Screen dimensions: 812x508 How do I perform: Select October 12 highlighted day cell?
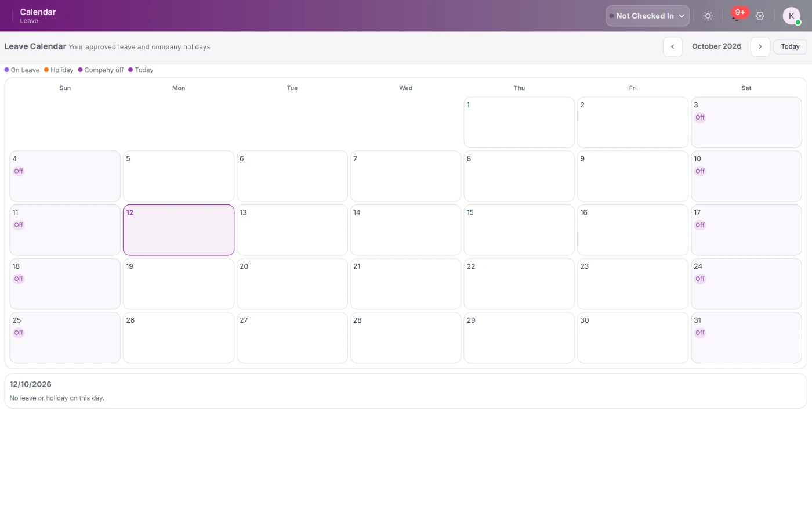coord(179,230)
